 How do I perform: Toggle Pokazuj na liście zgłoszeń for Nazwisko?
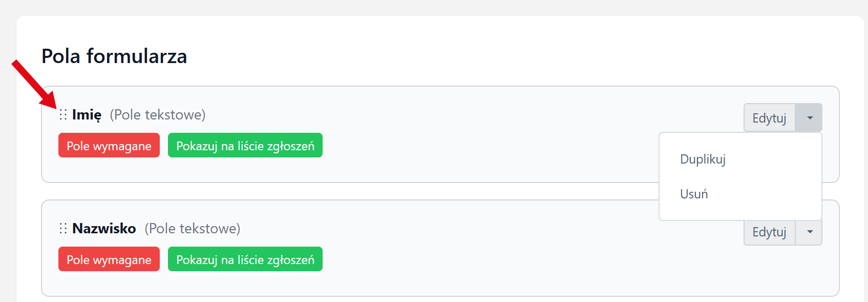click(x=245, y=259)
